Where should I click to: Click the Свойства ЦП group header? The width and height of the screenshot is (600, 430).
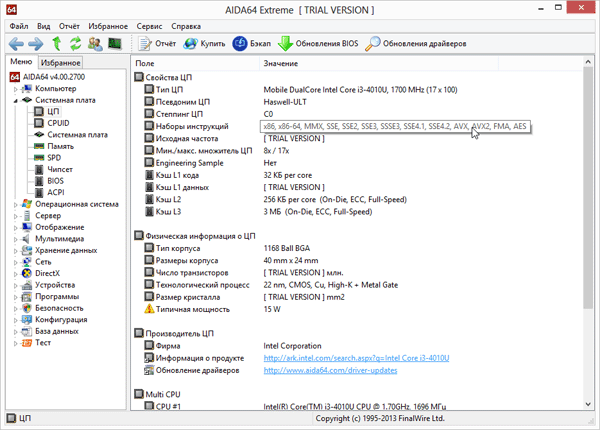(163, 77)
